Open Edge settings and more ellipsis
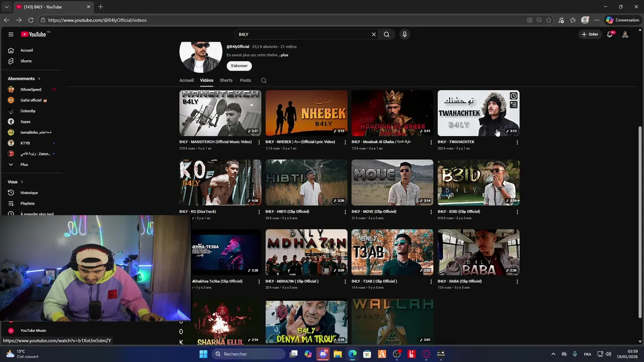644x362 pixels. point(597,20)
